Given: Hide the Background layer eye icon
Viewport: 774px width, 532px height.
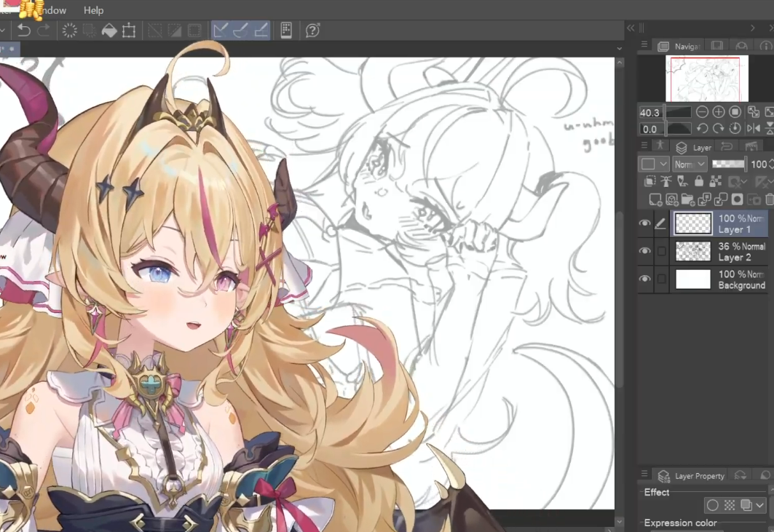Looking at the screenshot, I should pyautogui.click(x=644, y=279).
